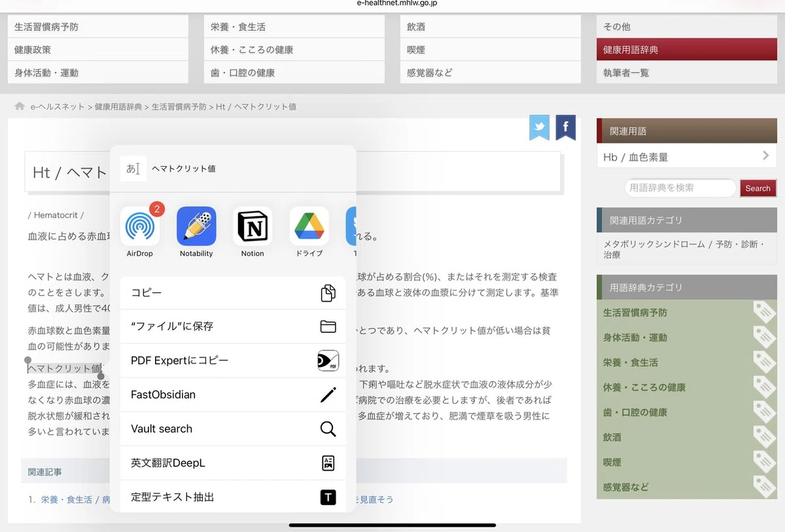The height and width of the screenshot is (532, 785).
Task: Open 生活習慣病予防 top navigation item
Action: pyautogui.click(x=98, y=27)
